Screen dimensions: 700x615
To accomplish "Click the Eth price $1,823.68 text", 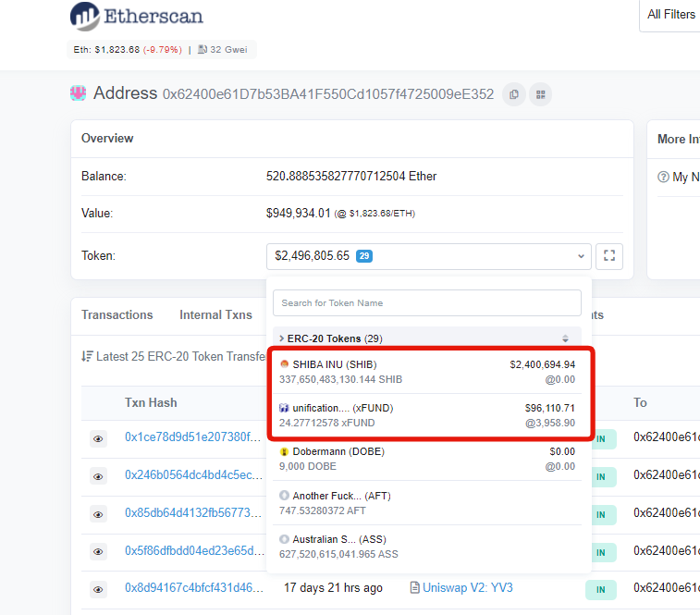I will coord(117,50).
